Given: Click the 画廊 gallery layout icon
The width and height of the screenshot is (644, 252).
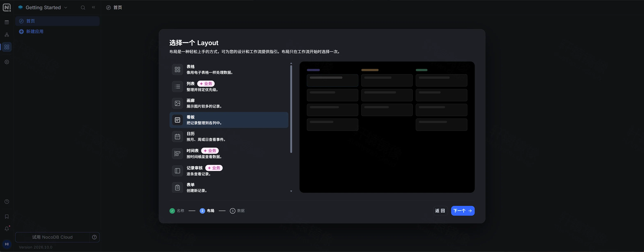Looking at the screenshot, I should (177, 103).
